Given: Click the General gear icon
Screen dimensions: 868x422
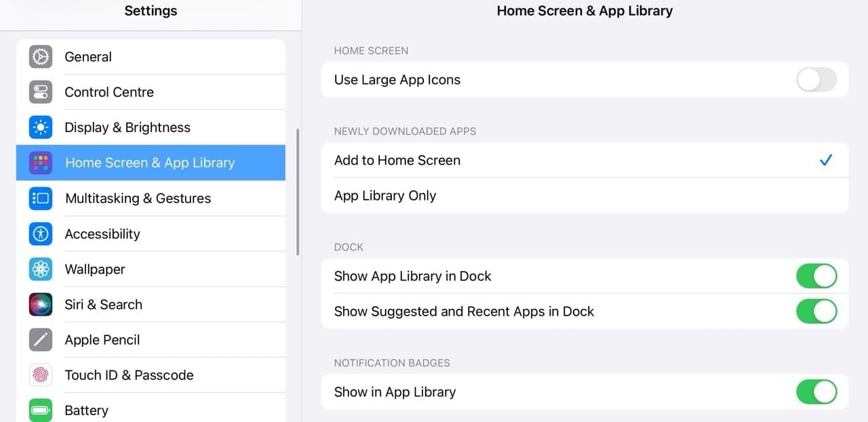Looking at the screenshot, I should [41, 57].
